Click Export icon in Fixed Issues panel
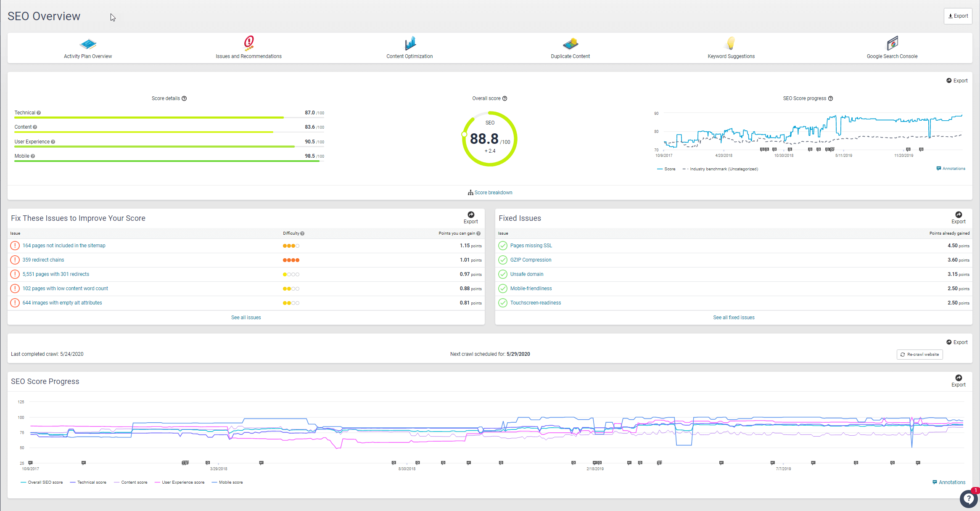This screenshot has height=511, width=980. click(958, 215)
